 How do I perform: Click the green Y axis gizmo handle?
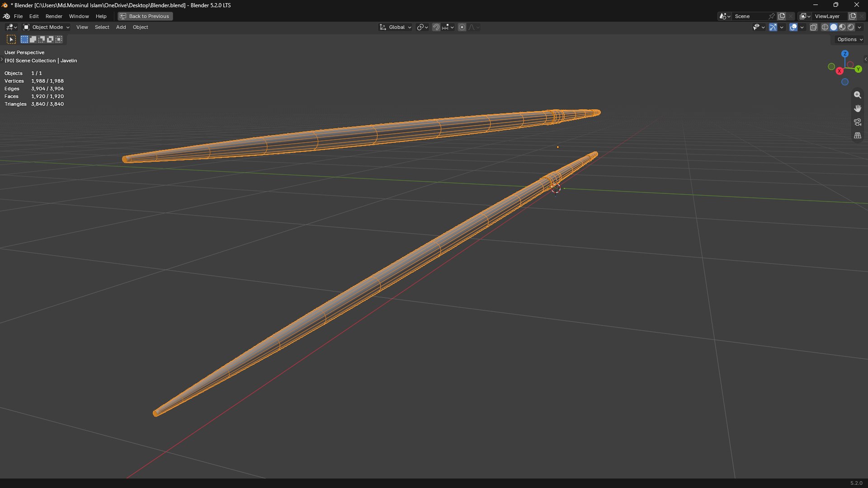click(x=858, y=69)
